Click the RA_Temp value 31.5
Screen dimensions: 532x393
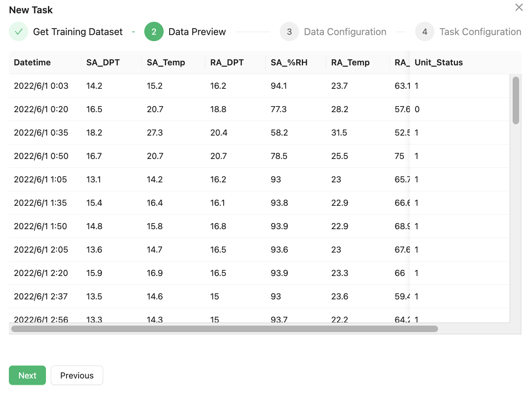[x=339, y=133]
